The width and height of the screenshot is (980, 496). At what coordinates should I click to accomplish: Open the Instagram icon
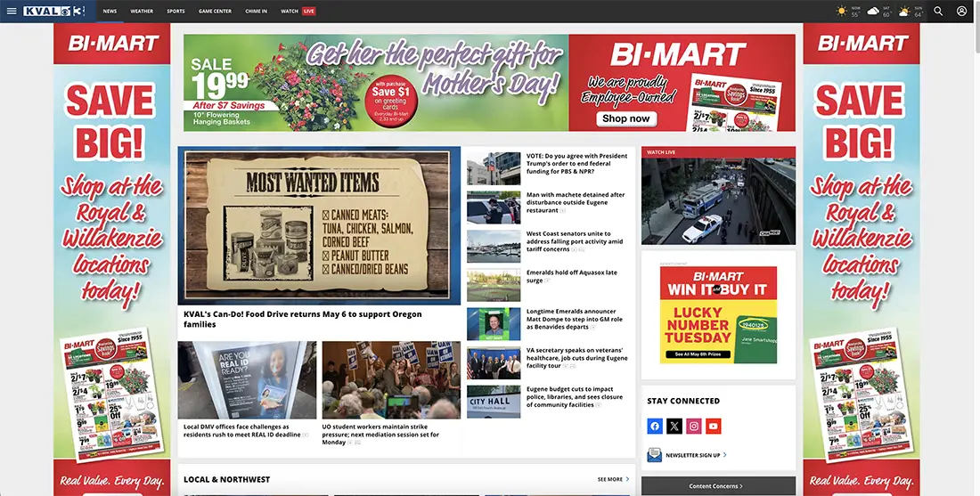pos(694,426)
